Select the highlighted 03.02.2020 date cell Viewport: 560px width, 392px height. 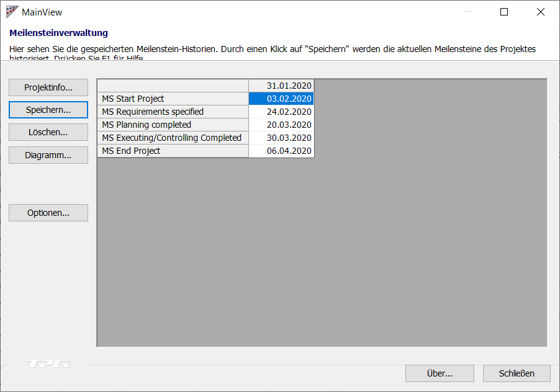(281, 99)
